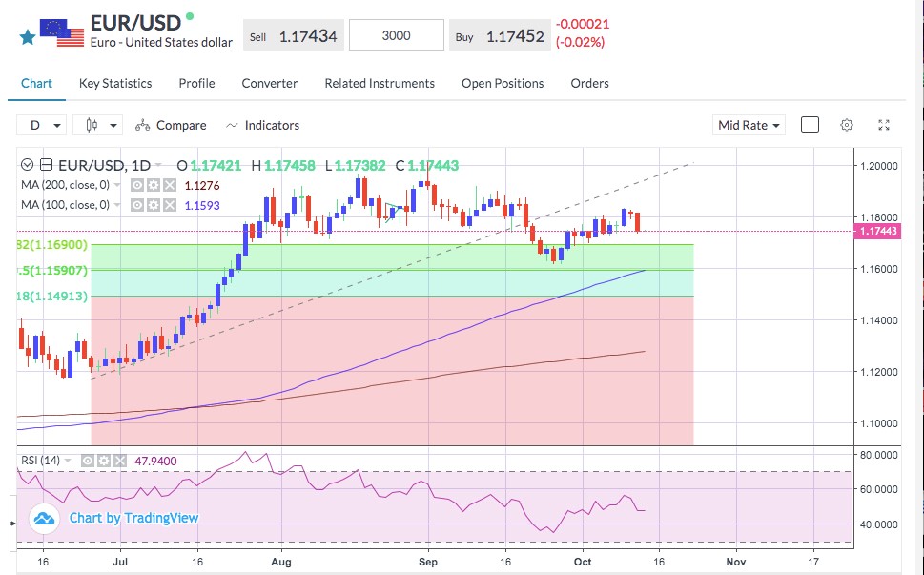Open the candlestick chart style dropdown
The width and height of the screenshot is (924, 575).
[x=98, y=125]
